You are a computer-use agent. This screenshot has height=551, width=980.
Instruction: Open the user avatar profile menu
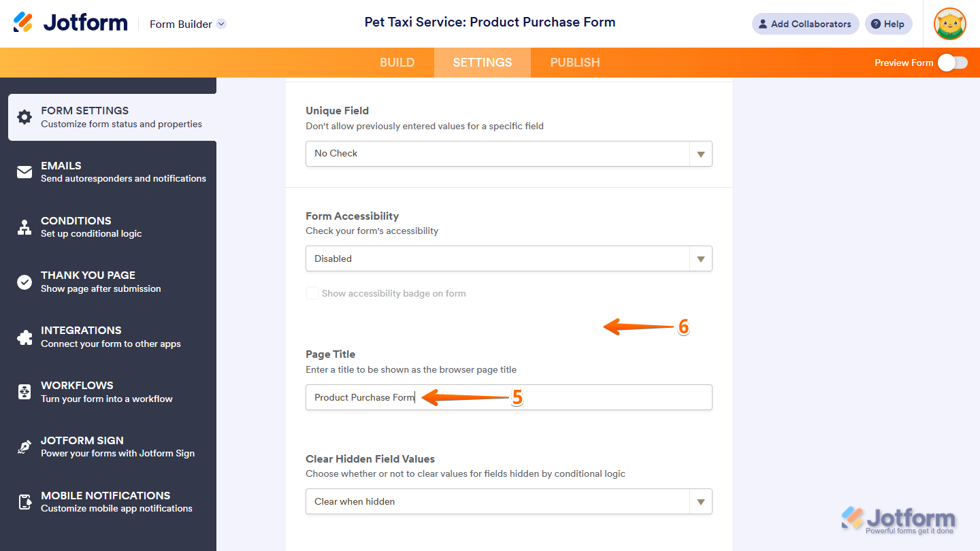point(949,24)
